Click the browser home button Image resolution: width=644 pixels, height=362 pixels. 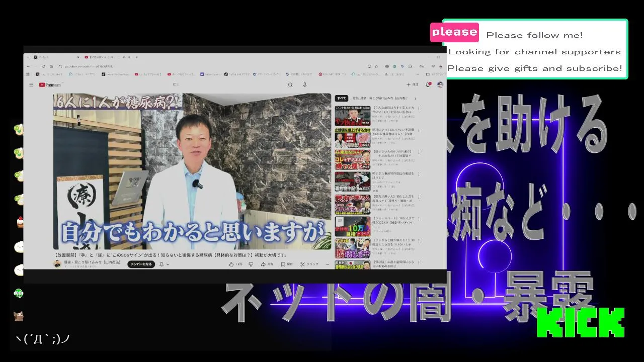click(x=51, y=66)
